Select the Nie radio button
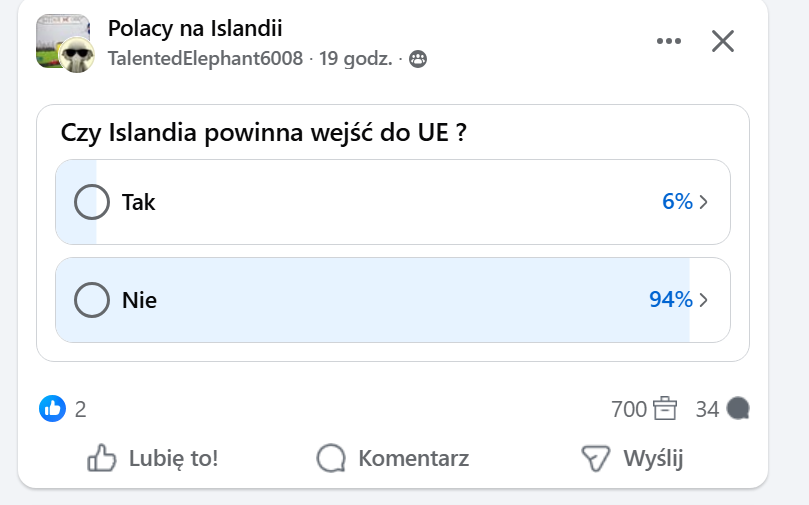809x505 pixels. pos(92,299)
